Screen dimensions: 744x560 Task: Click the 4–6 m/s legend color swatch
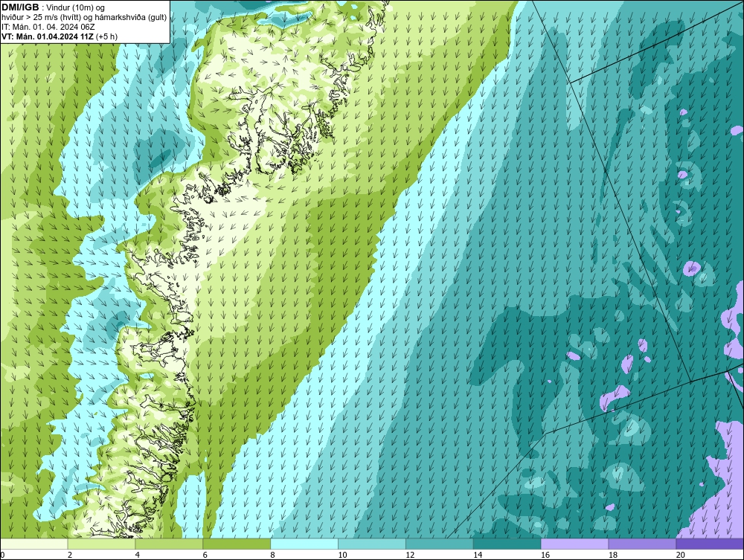point(169,544)
